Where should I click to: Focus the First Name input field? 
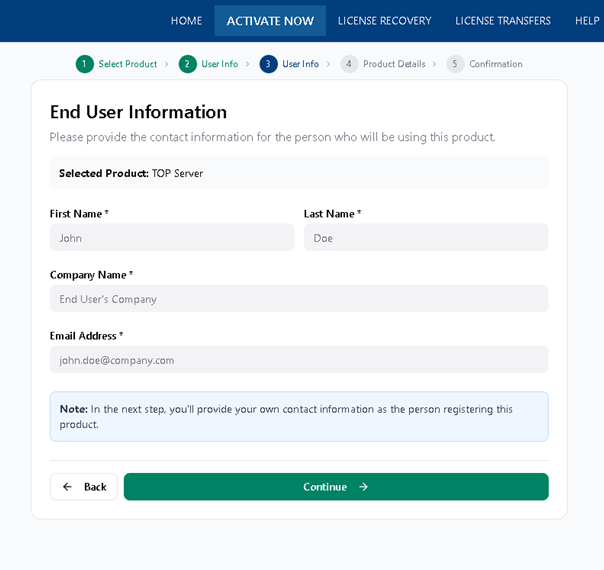(172, 238)
